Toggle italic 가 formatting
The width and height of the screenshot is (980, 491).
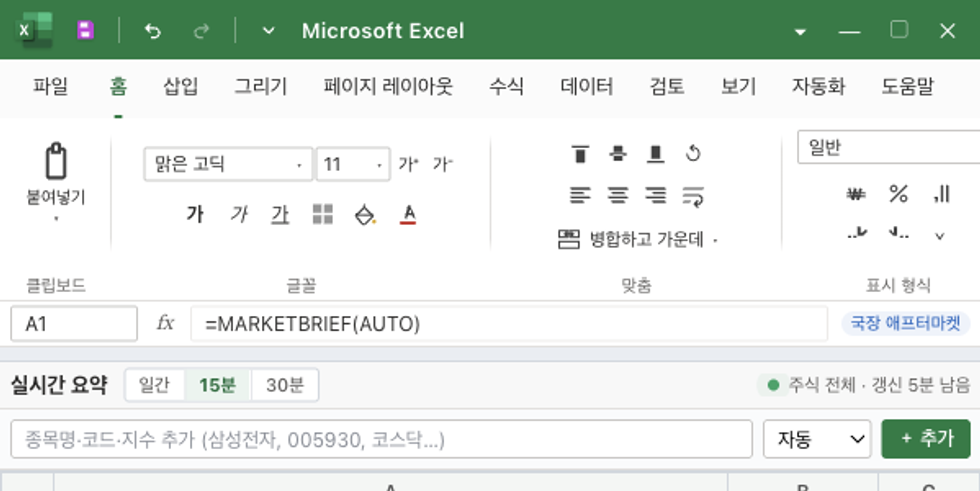coord(238,214)
